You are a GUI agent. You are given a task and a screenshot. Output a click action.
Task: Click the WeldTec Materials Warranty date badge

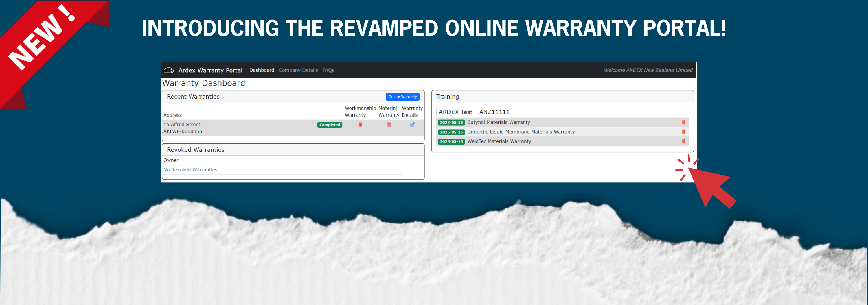click(x=451, y=141)
